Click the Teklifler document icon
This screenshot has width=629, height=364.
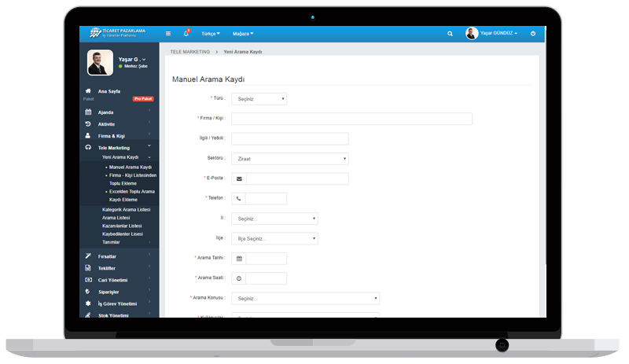tap(88, 267)
